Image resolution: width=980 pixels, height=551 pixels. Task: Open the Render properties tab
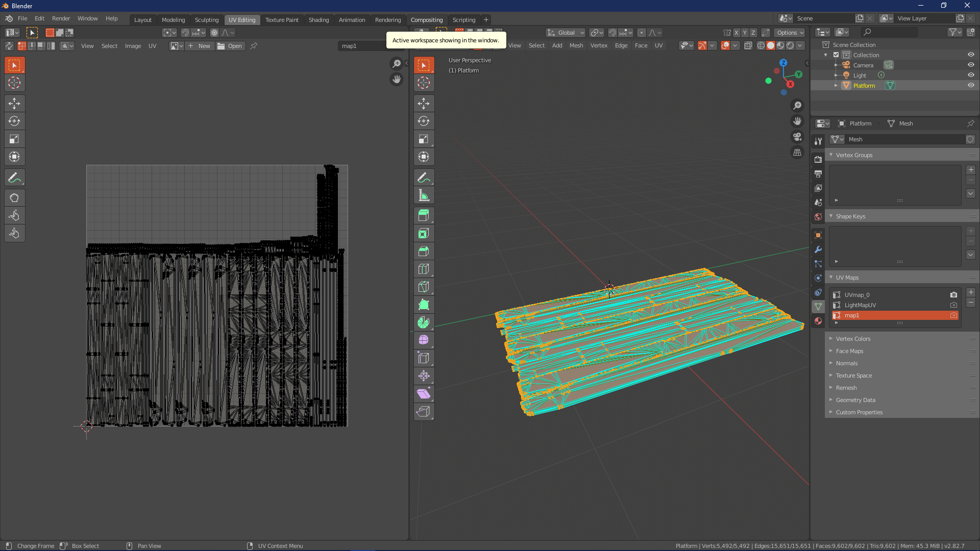tap(818, 160)
